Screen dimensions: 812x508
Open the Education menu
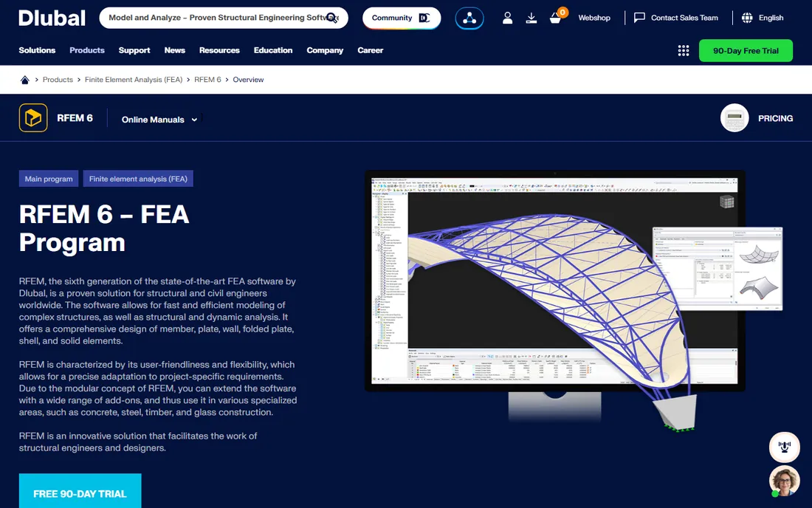tap(273, 50)
